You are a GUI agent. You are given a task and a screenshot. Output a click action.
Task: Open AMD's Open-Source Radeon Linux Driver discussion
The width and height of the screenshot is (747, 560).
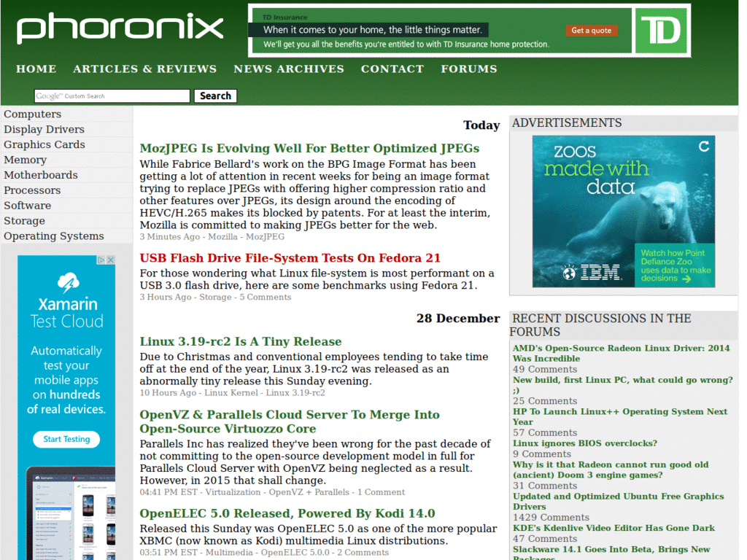coord(622,354)
